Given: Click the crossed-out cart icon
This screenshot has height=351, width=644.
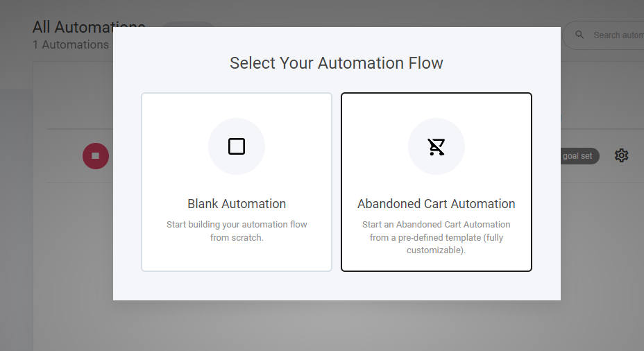Looking at the screenshot, I should coord(436,146).
